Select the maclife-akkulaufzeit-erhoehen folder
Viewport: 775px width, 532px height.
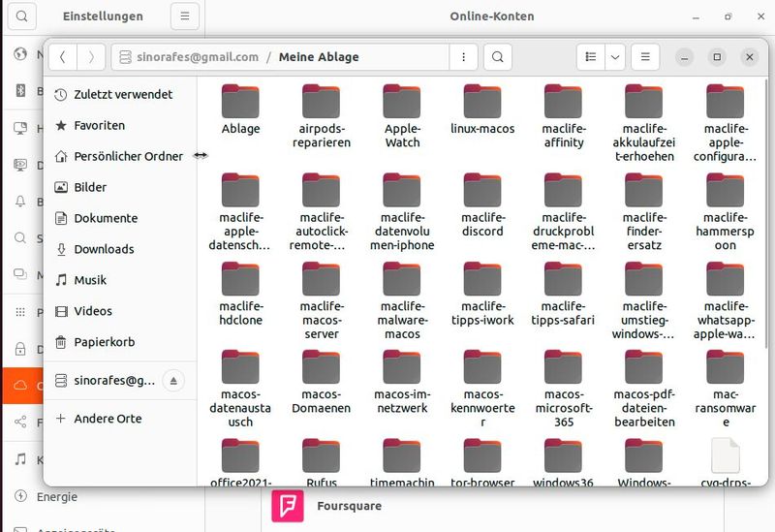click(x=643, y=124)
